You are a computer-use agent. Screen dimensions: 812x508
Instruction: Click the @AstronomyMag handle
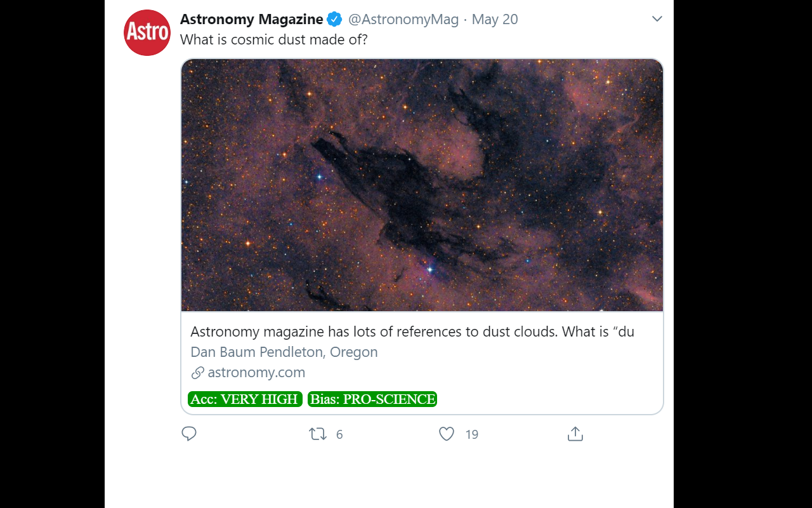pyautogui.click(x=403, y=20)
